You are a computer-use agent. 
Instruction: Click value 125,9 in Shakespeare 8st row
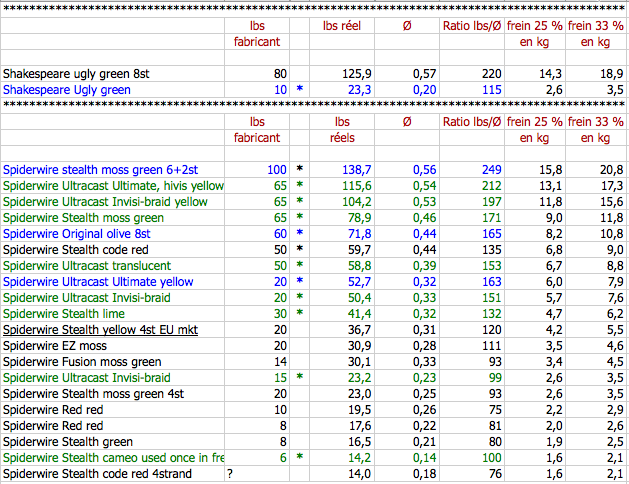(357, 74)
